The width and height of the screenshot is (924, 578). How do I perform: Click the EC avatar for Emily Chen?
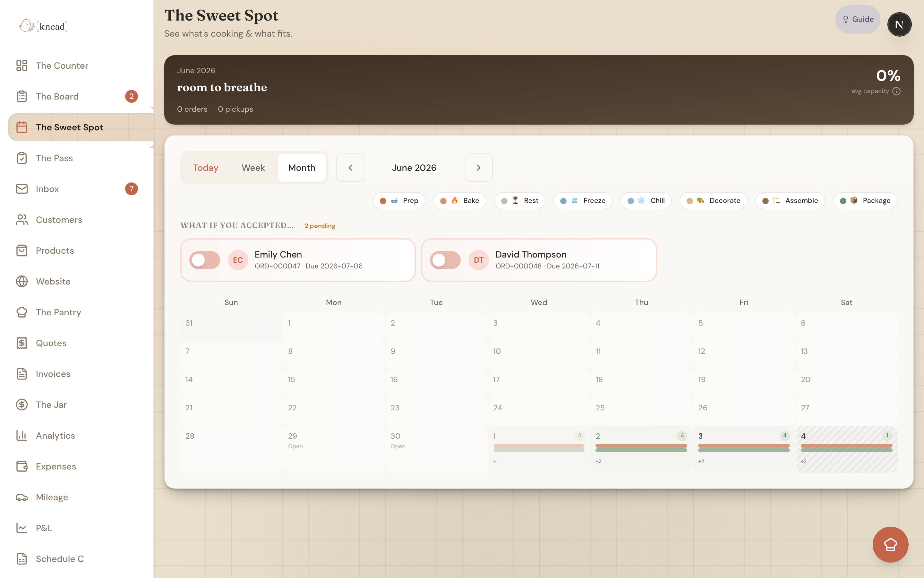pos(238,260)
